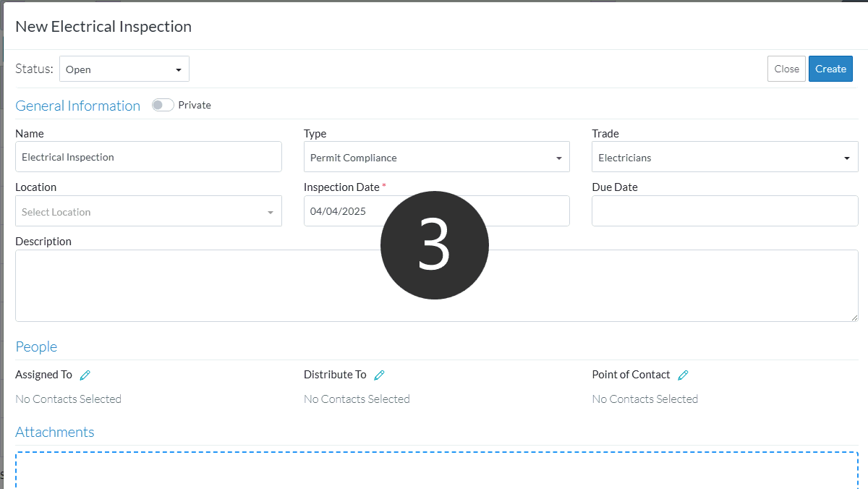Click the Point of Contact pencil icon

tap(683, 375)
